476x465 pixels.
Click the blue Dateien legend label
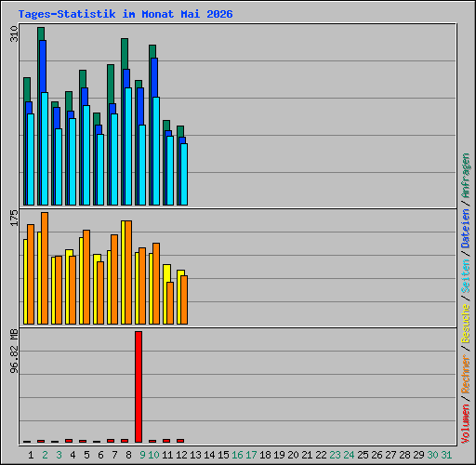click(466, 229)
